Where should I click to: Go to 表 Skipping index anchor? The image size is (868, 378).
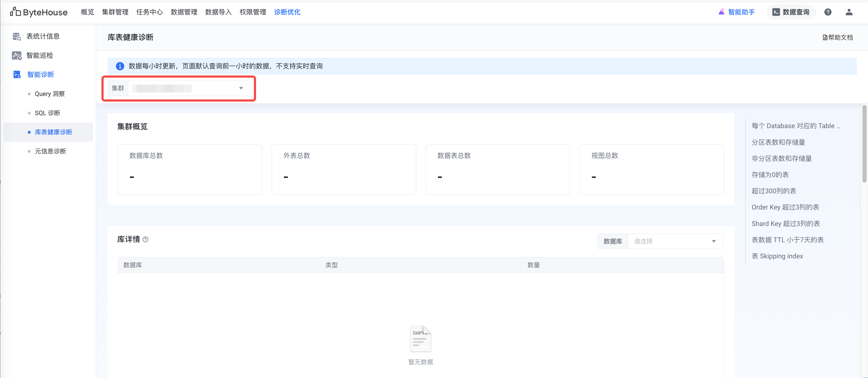point(777,256)
